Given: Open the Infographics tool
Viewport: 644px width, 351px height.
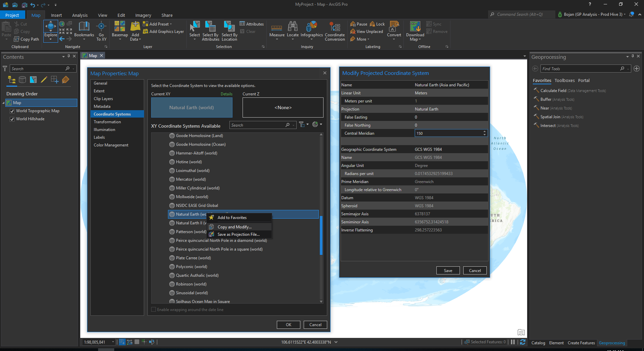Looking at the screenshot, I should coord(311,31).
